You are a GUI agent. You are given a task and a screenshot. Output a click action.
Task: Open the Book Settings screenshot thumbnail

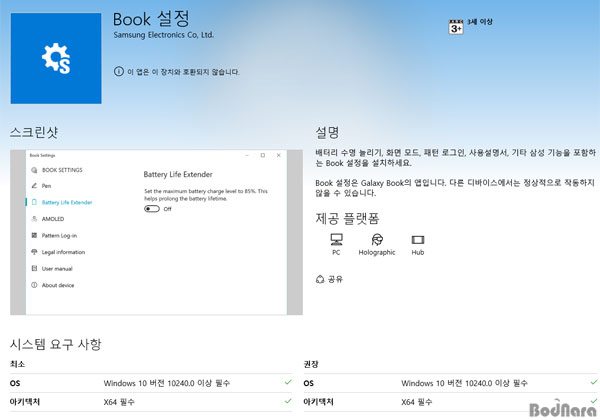pos(156,232)
